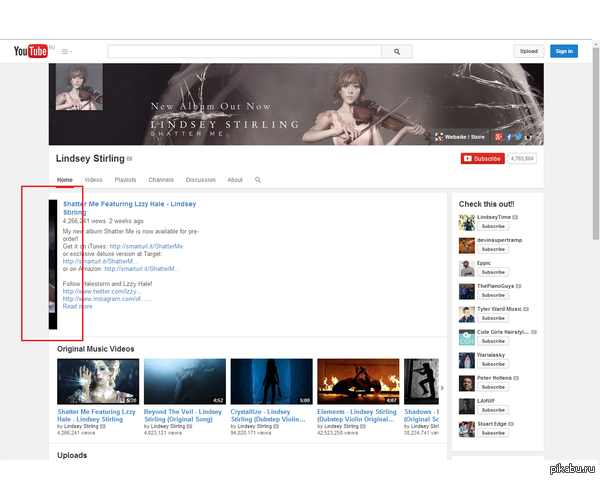Open Elements Dubstep Violin title link
The height and width of the screenshot is (480, 600).
point(357,415)
